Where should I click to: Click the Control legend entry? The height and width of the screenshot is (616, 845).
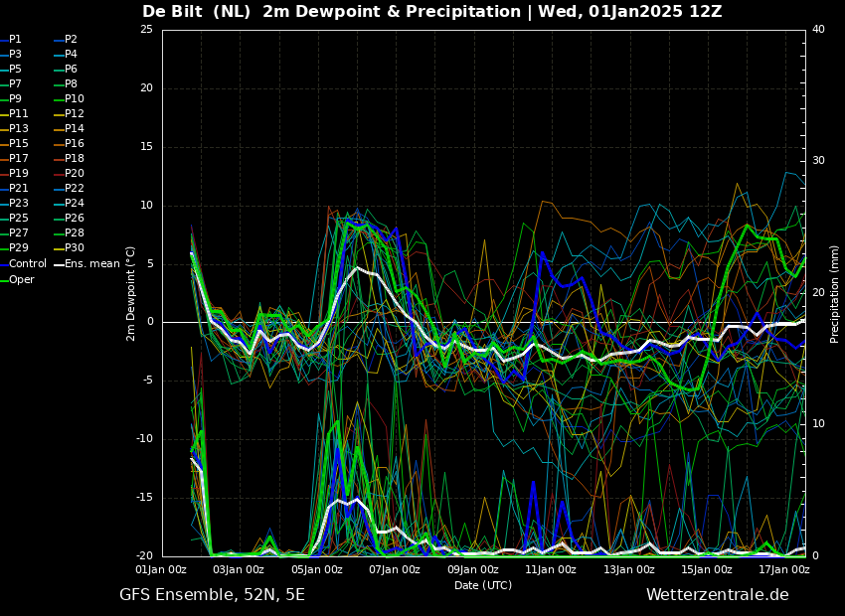click(28, 263)
